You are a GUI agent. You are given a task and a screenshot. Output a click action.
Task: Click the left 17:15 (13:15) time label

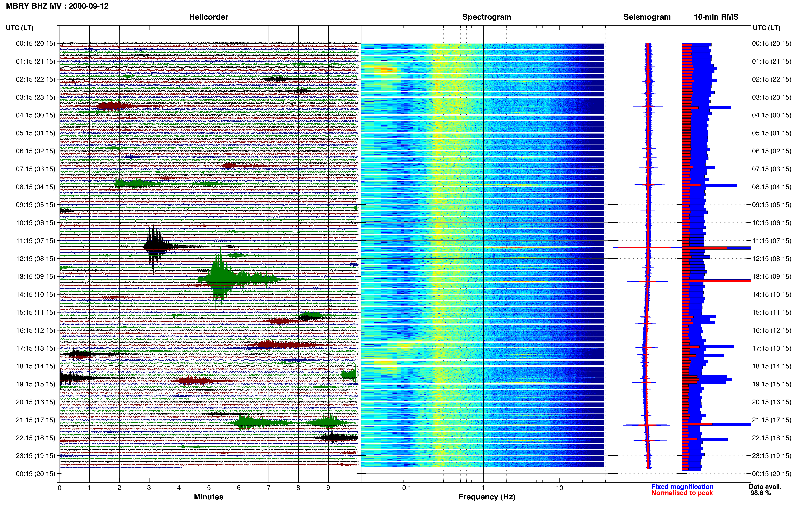pos(36,348)
